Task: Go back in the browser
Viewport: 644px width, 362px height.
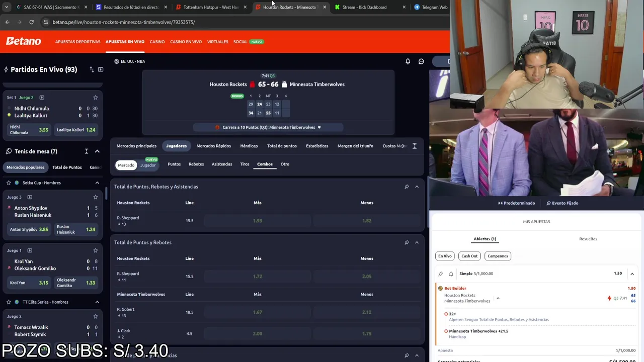Action: 7,22
